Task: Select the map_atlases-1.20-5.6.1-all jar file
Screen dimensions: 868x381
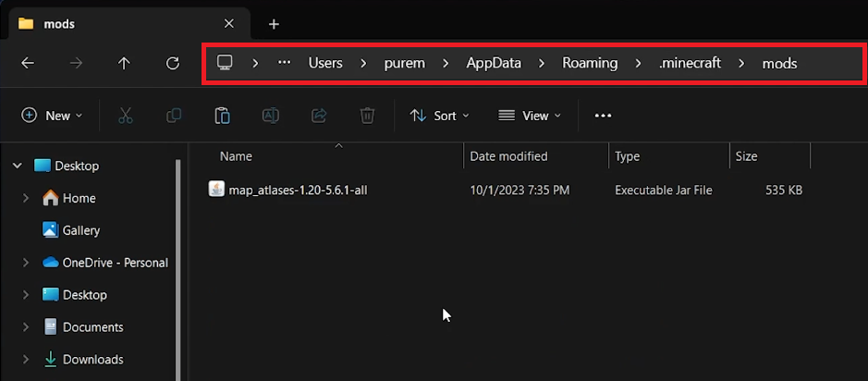Action: click(298, 190)
